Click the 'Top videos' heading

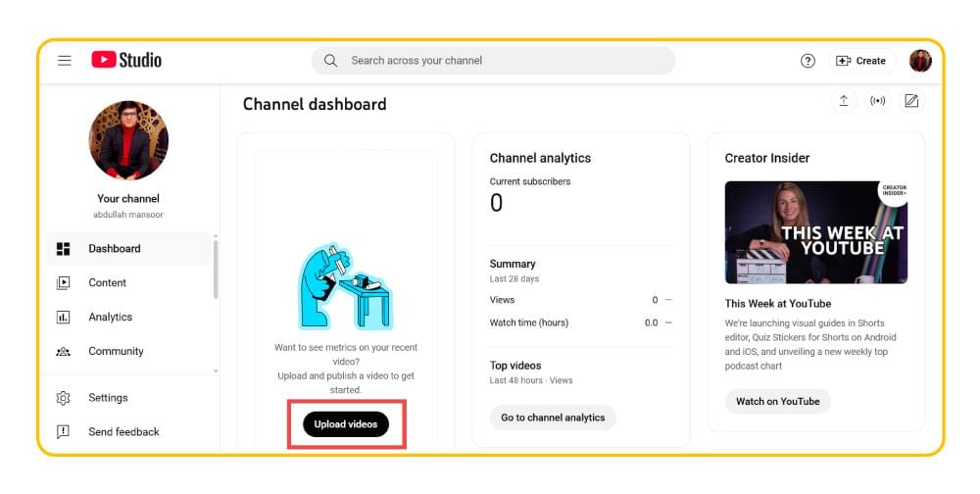pyautogui.click(x=515, y=366)
